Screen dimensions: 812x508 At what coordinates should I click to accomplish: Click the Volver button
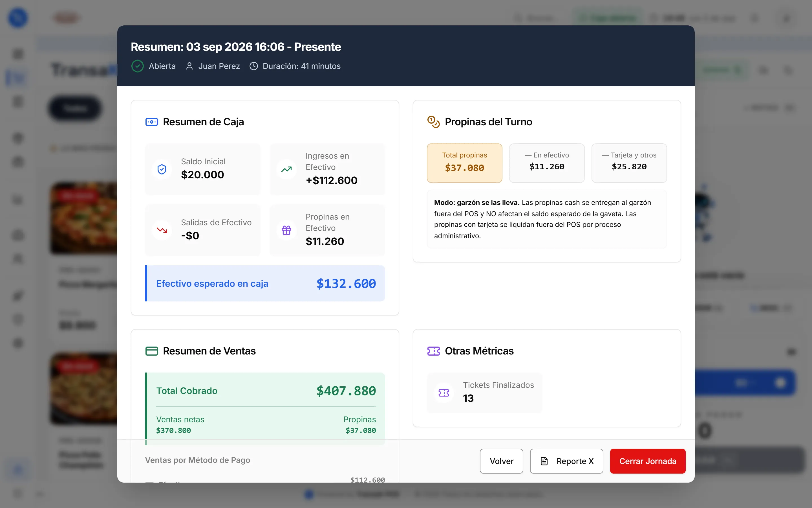click(x=501, y=461)
